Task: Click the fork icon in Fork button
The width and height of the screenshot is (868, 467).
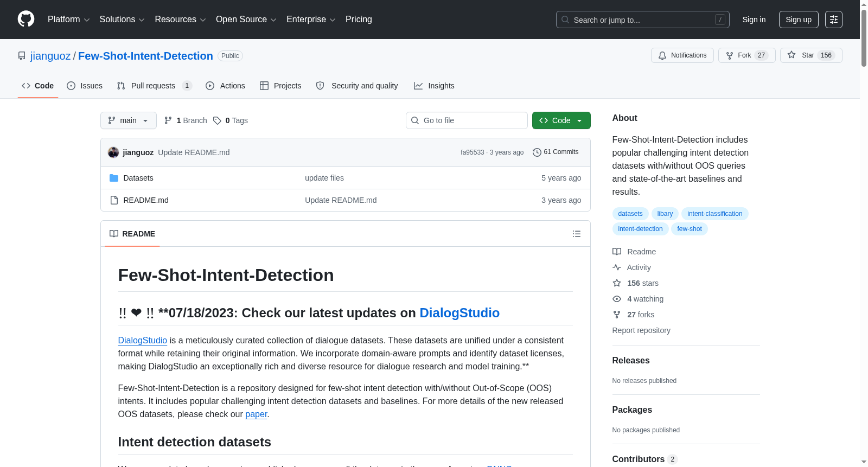Action: point(730,55)
